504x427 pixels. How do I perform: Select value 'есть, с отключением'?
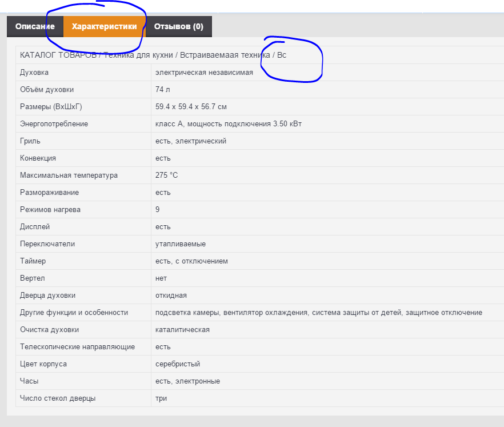pyautogui.click(x=191, y=261)
